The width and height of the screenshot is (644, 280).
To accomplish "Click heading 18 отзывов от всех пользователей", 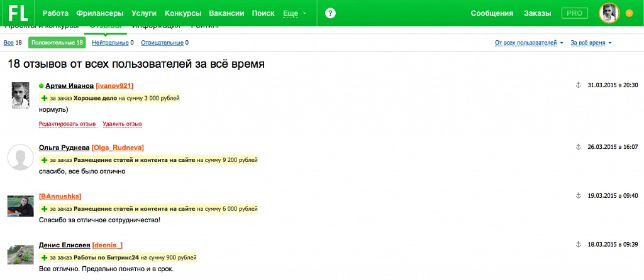I will point(136,65).
